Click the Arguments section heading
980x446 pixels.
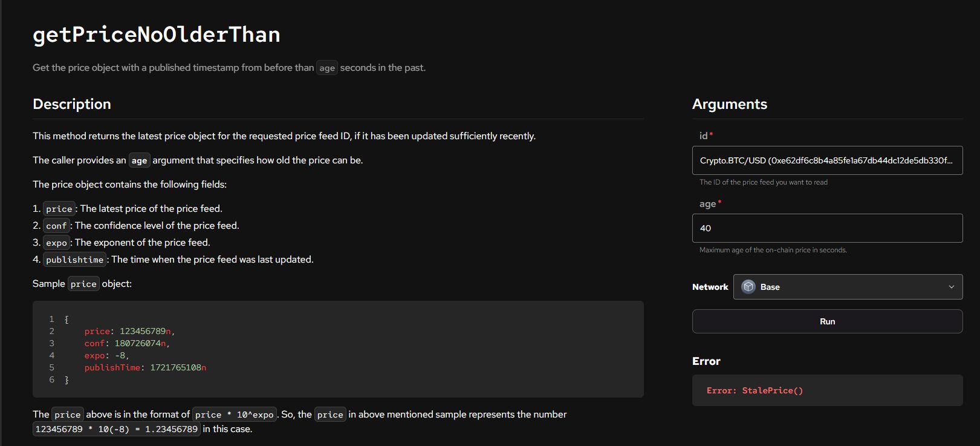coord(730,104)
